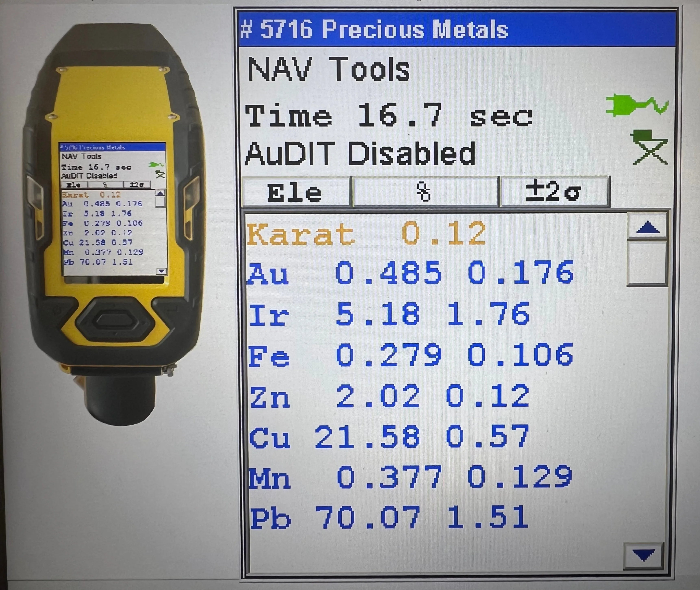Click the dark green chair icon
The width and height of the screenshot is (700, 590).
coord(649,147)
